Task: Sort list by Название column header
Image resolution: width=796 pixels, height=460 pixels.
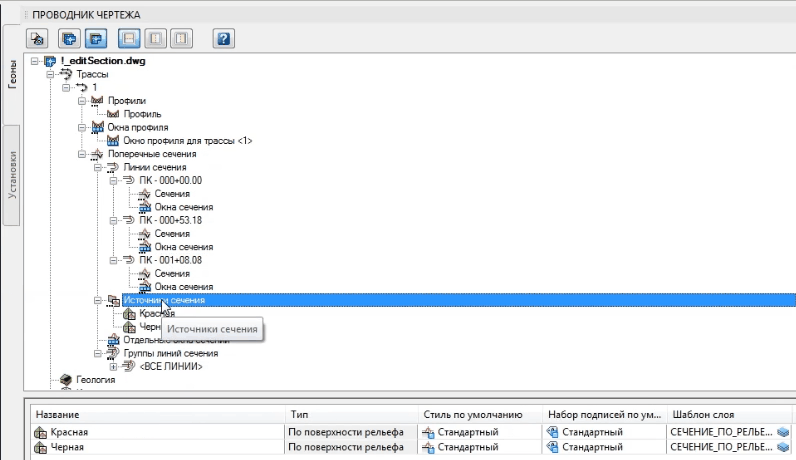Action: (x=58, y=413)
